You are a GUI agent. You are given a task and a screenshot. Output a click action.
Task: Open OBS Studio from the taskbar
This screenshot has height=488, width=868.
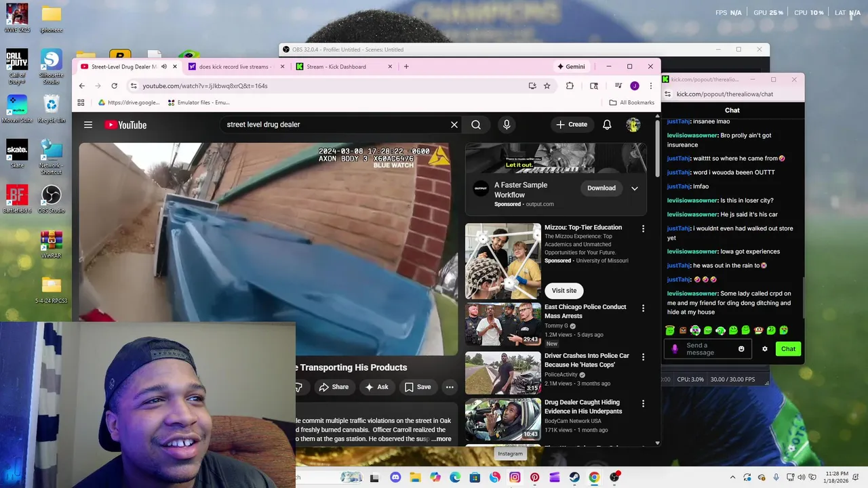614,477
